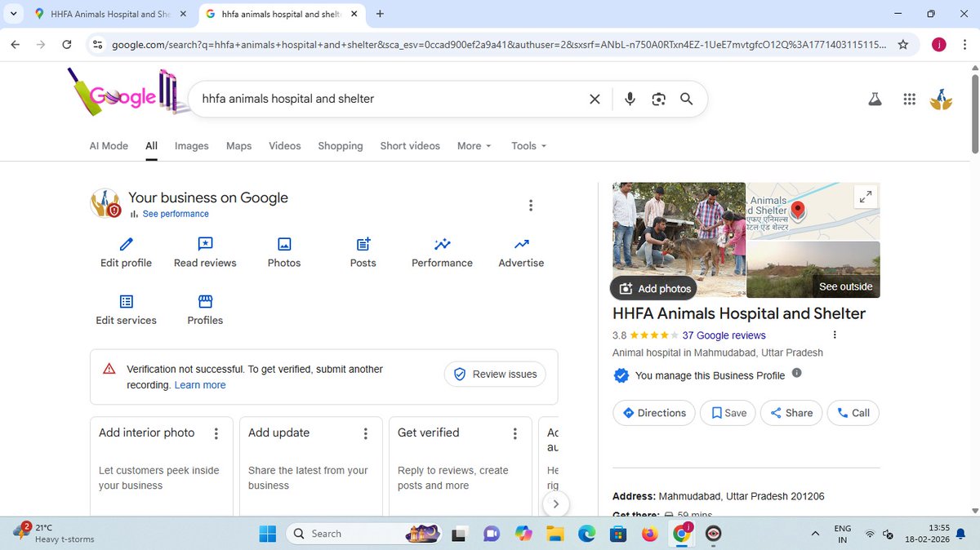Open info icon next to You manage this Business Profile

[x=797, y=373]
